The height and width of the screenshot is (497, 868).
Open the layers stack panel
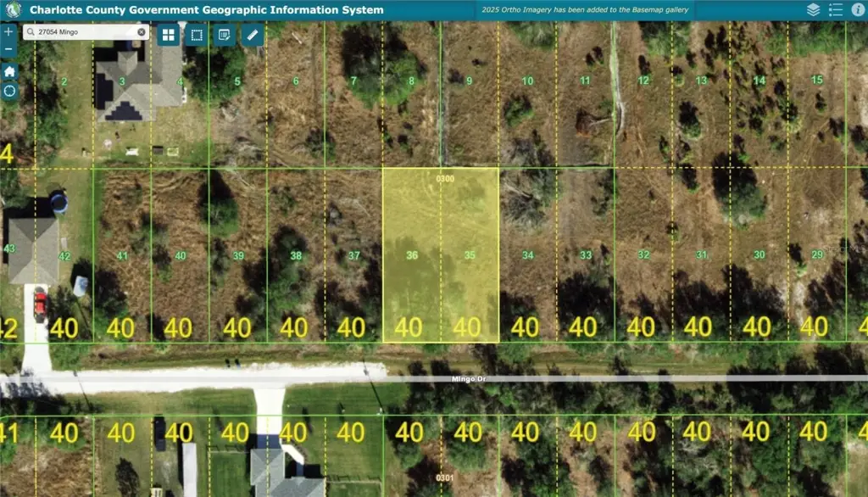813,10
